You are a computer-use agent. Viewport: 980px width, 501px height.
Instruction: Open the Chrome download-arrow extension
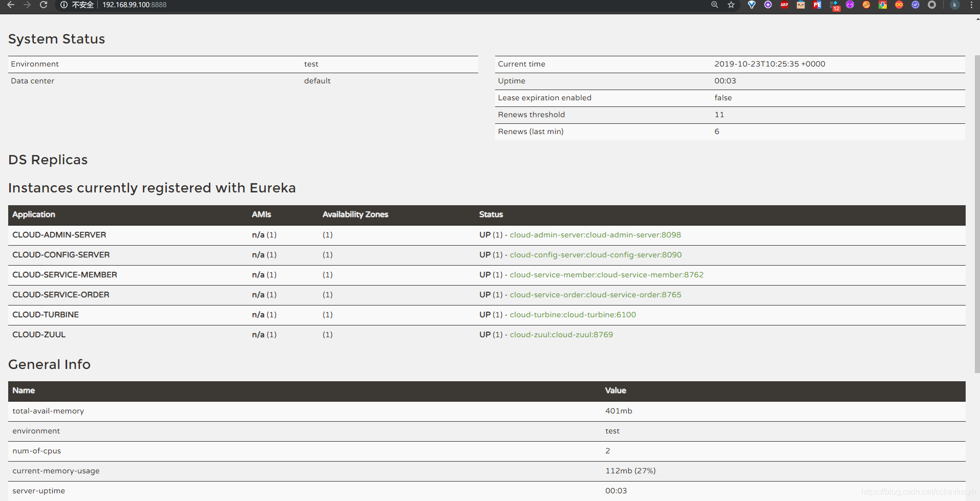(x=883, y=5)
